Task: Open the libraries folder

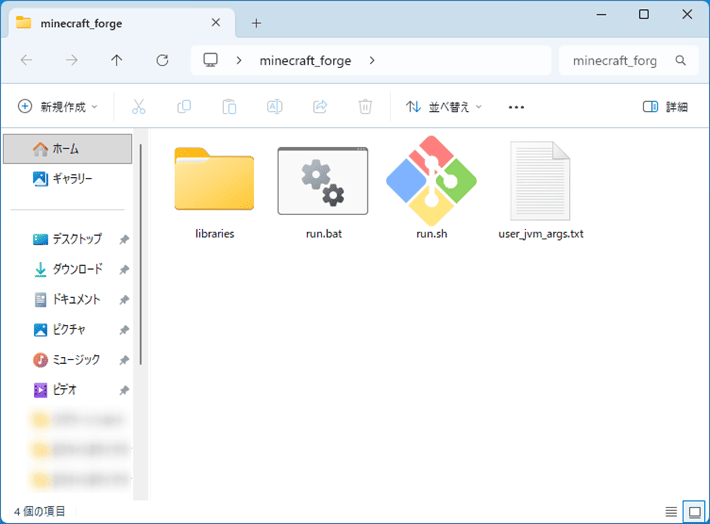Action: tap(214, 192)
